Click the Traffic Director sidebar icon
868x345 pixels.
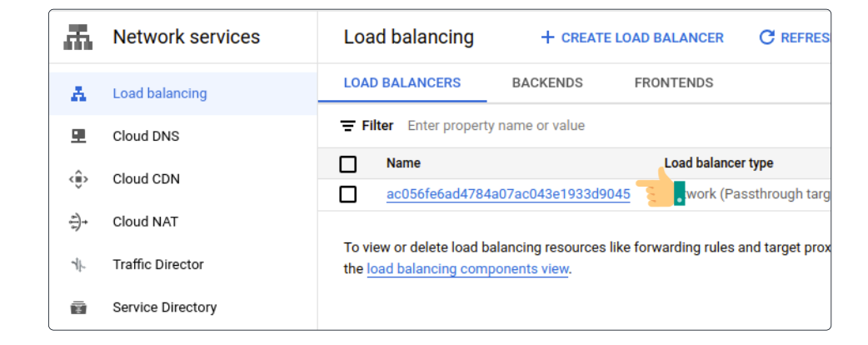(x=78, y=265)
